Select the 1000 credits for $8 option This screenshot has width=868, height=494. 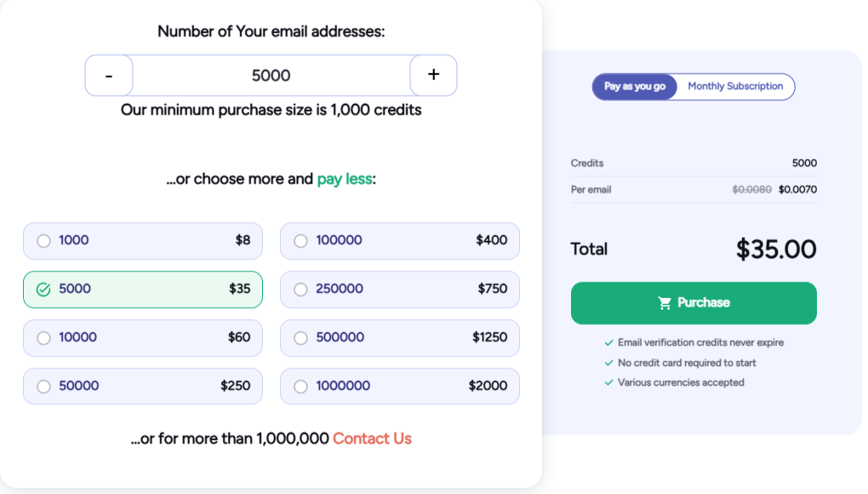[143, 241]
